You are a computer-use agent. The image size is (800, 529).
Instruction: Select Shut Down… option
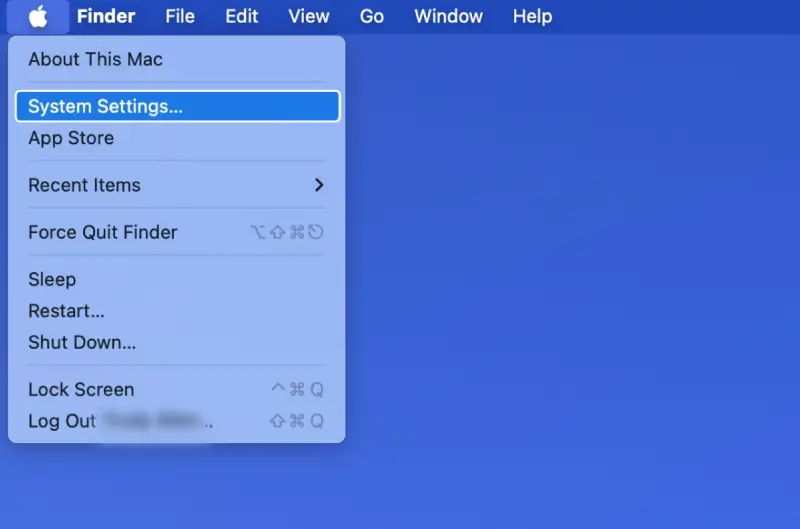[x=177, y=342]
